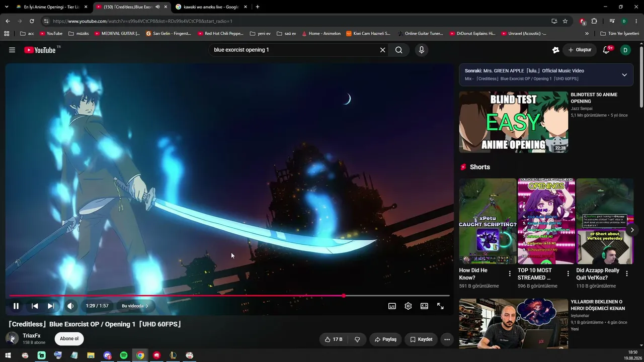The image size is (644, 362).
Task: Open Discord from the taskbar
Action: [107, 355]
